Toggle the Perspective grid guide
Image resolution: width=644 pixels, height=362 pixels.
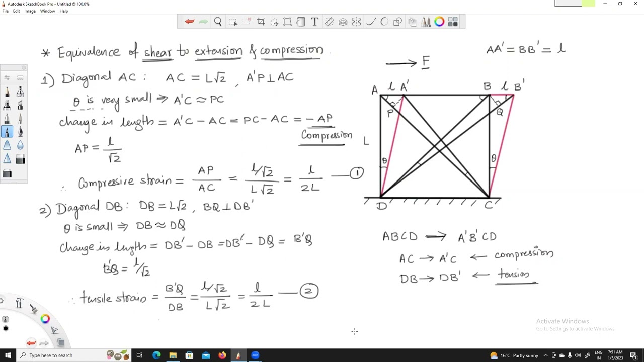click(x=343, y=22)
